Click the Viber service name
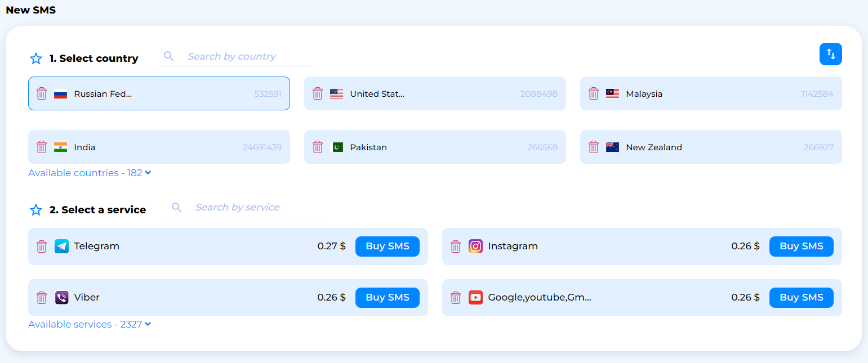Viewport: 868px width, 363px height. (x=87, y=297)
